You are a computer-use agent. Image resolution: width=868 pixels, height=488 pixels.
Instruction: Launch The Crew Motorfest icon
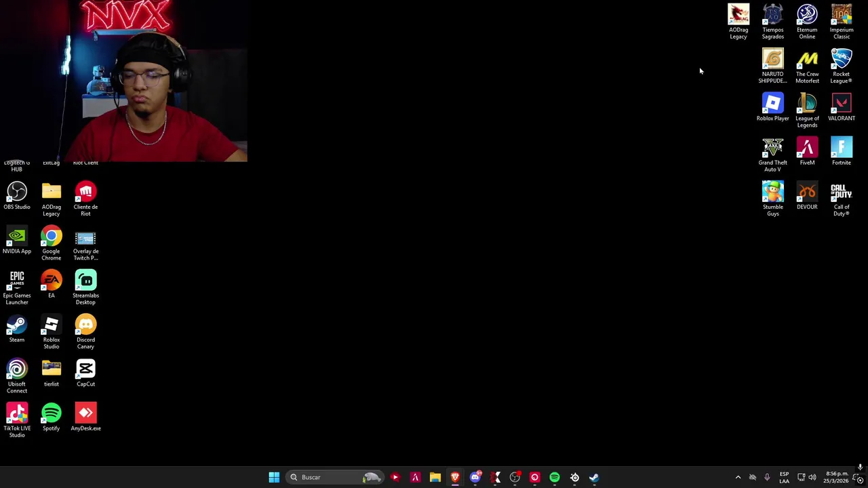click(807, 66)
